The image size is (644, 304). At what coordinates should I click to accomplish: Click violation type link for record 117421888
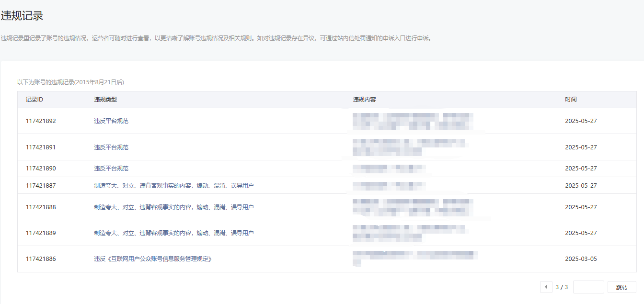pyautogui.click(x=173, y=207)
